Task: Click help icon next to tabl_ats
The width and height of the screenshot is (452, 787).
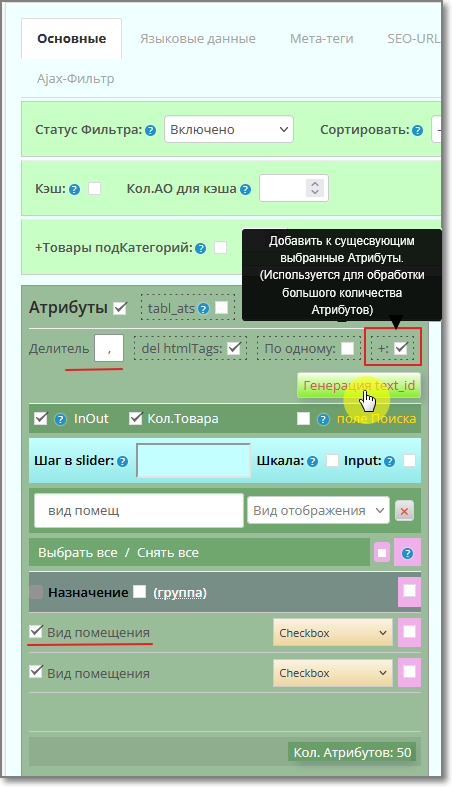Action: click(203, 309)
